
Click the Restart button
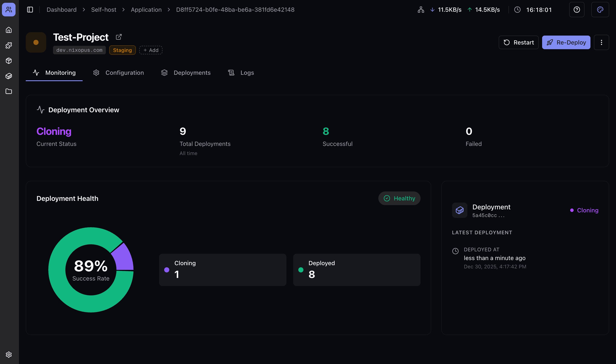click(x=518, y=42)
